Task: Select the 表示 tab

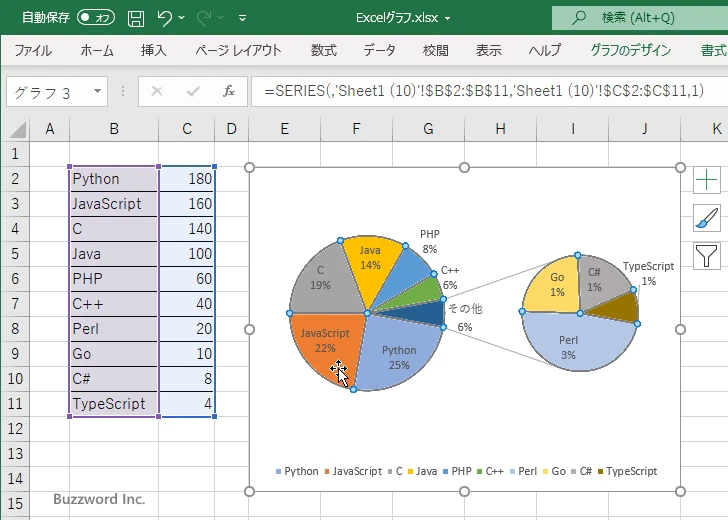Action: click(x=488, y=50)
